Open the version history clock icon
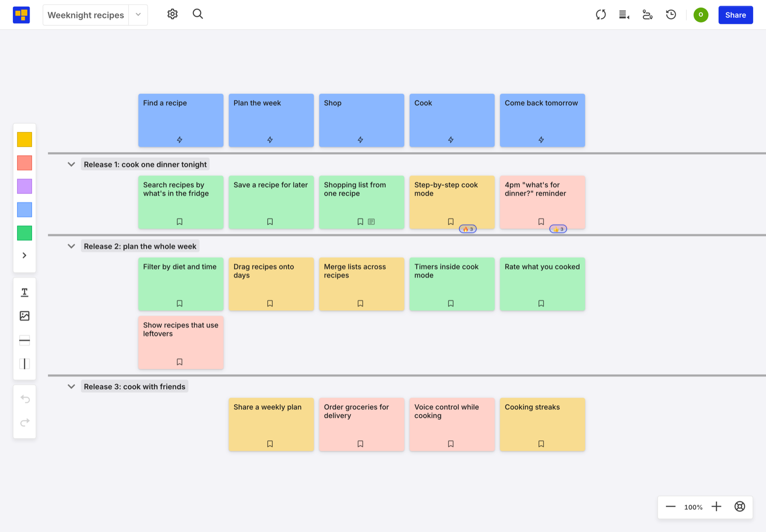The image size is (766, 532). click(x=671, y=15)
